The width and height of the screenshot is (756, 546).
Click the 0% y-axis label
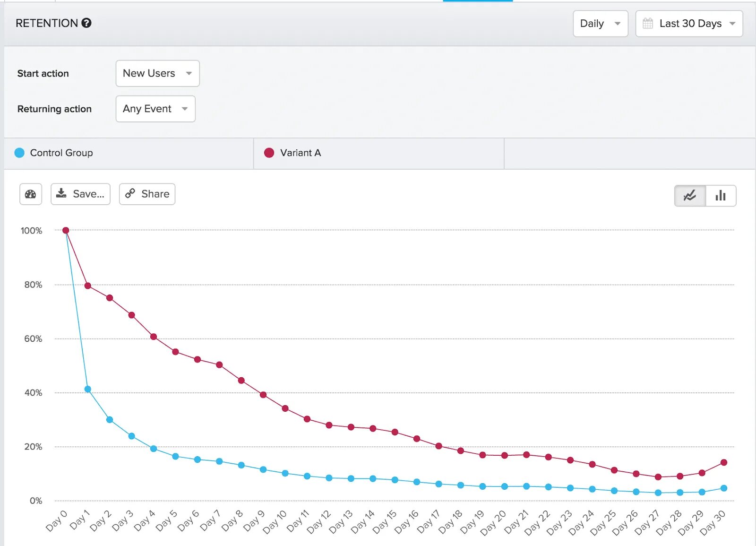tap(36, 501)
